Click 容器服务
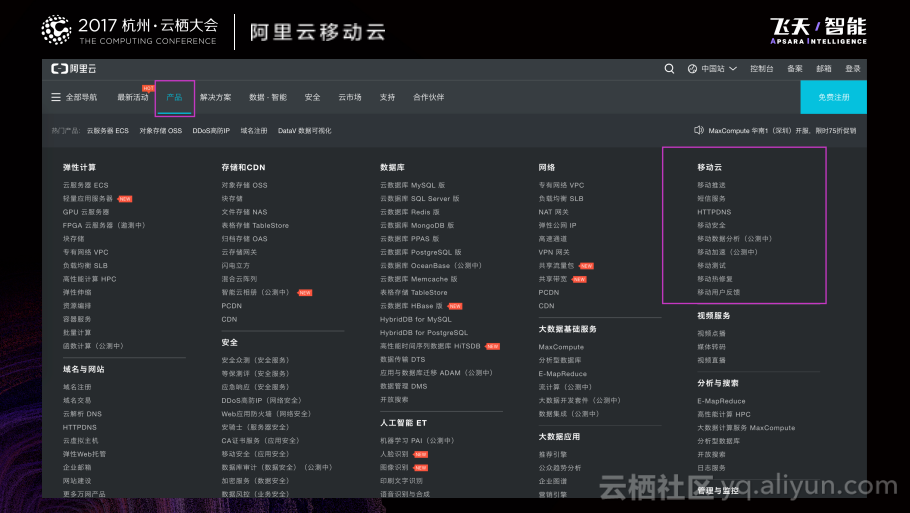 click(x=77, y=319)
